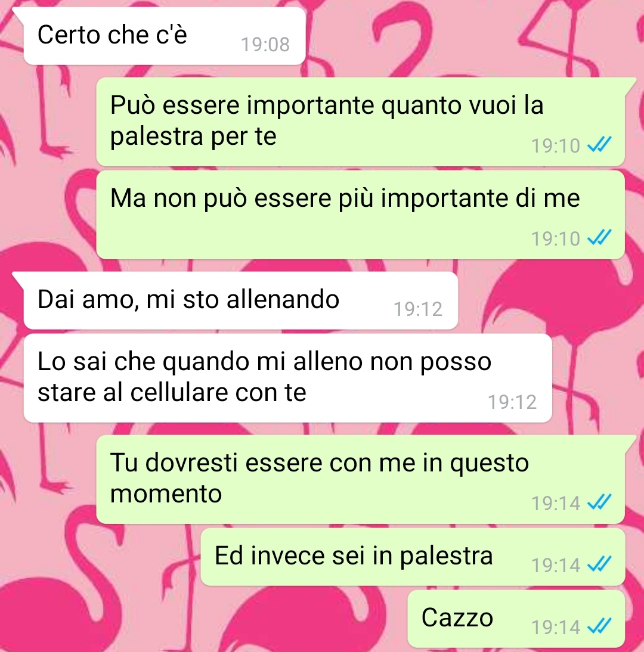Click blue double-check on 'palestra per te' message
This screenshot has width=644, height=652.
(599, 144)
